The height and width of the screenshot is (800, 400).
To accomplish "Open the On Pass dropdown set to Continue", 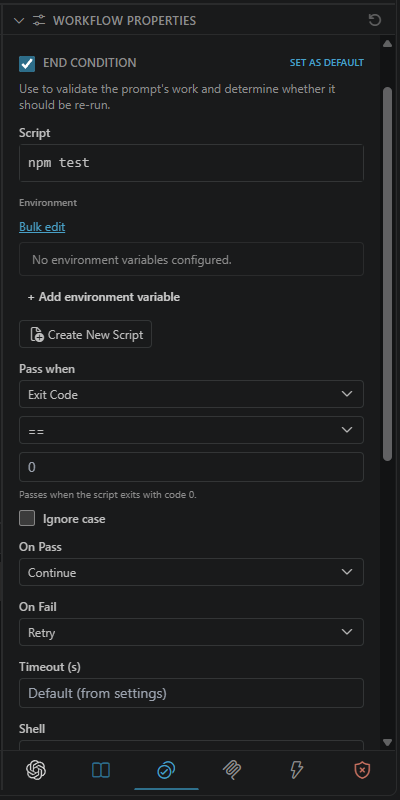I will [x=191, y=572].
